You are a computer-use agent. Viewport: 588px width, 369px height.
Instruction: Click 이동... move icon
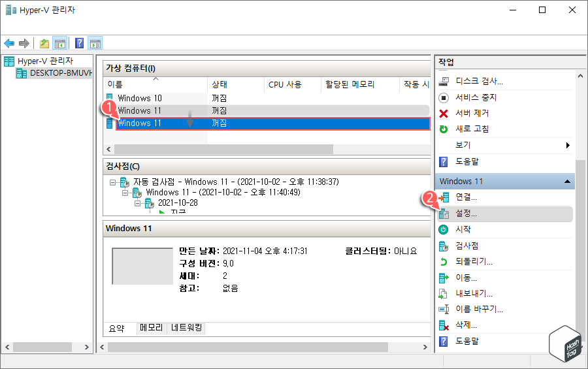pyautogui.click(x=444, y=278)
